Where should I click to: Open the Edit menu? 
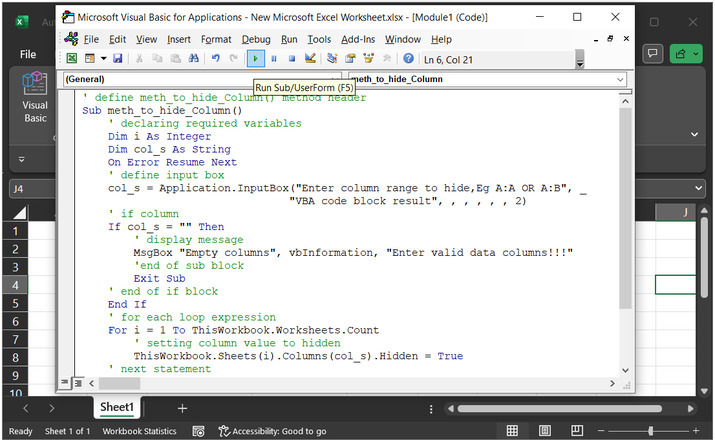[x=117, y=40]
